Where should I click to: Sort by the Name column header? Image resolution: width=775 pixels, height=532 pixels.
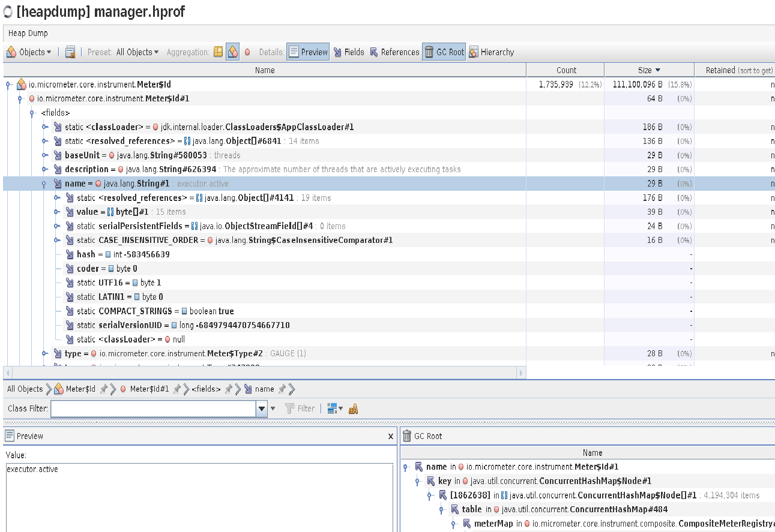click(265, 70)
